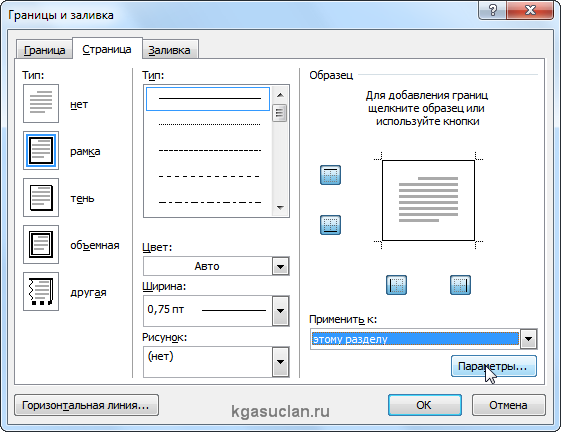Screen dimensions: 561x432
Task: Toggle the left border button in preview
Action: [x=396, y=285]
